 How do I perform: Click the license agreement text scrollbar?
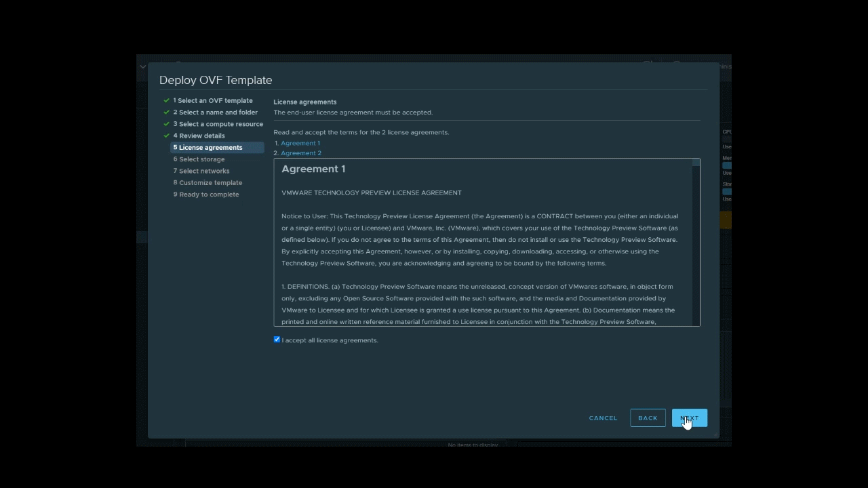(696, 242)
